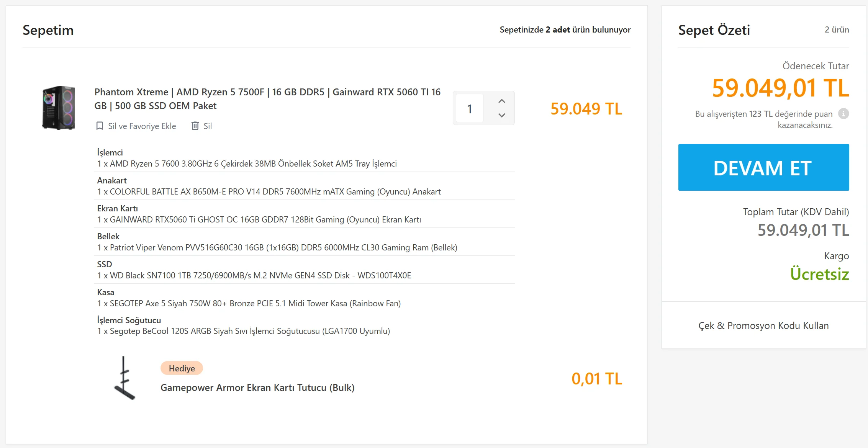Click the quantity input field showing 1

(470, 109)
